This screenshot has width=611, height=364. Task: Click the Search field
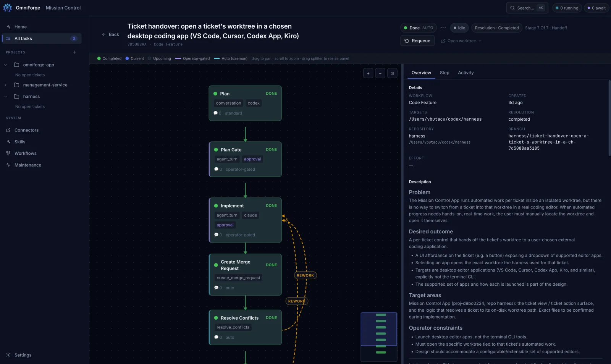pos(527,8)
